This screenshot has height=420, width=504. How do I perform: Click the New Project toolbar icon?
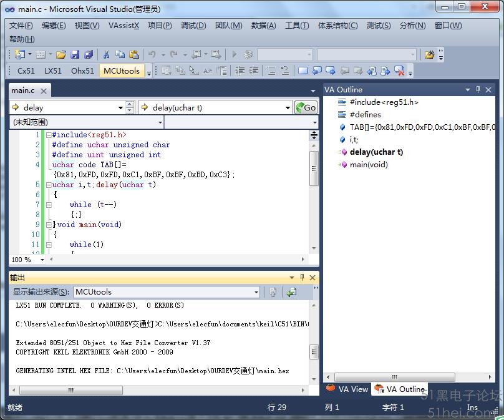click(x=20, y=55)
